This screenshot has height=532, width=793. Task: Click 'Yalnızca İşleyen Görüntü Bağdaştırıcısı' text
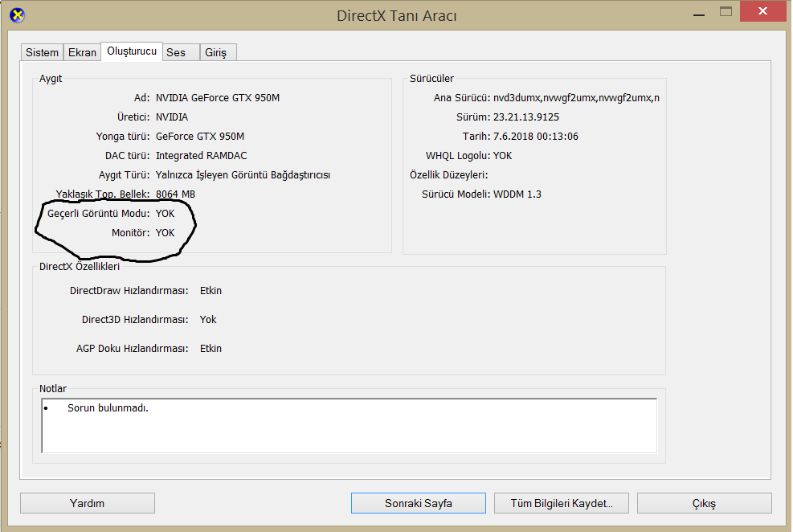pyautogui.click(x=243, y=175)
